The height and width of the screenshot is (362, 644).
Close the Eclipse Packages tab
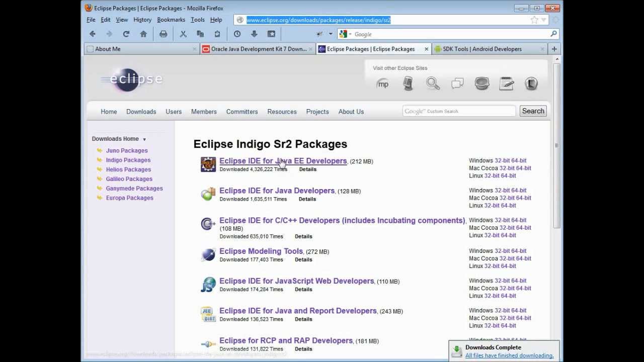426,49
